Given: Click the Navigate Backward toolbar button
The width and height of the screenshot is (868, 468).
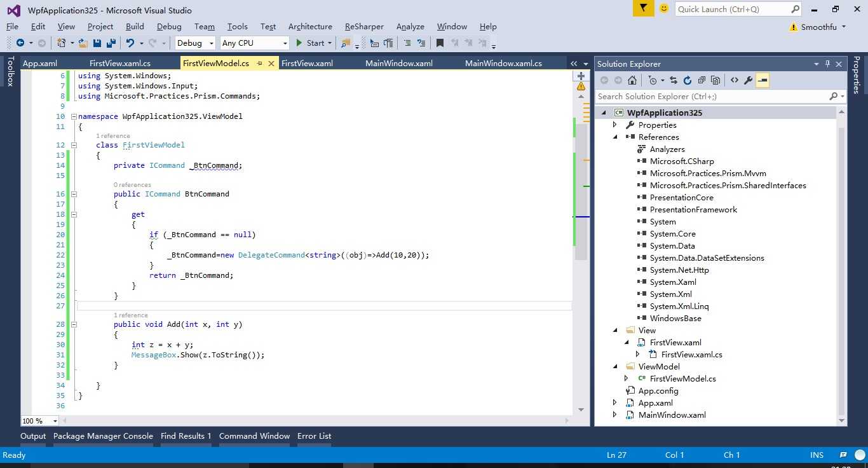Looking at the screenshot, I should 20,43.
